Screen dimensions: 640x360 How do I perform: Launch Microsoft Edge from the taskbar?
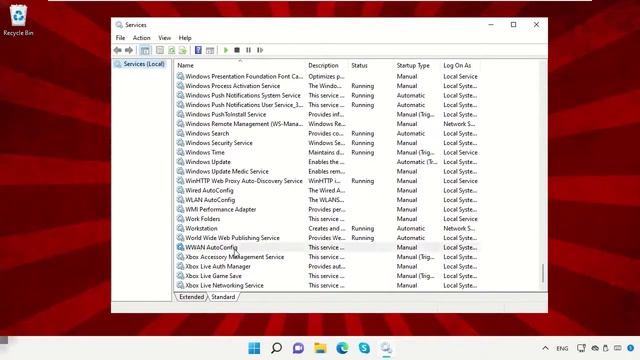(x=342, y=348)
